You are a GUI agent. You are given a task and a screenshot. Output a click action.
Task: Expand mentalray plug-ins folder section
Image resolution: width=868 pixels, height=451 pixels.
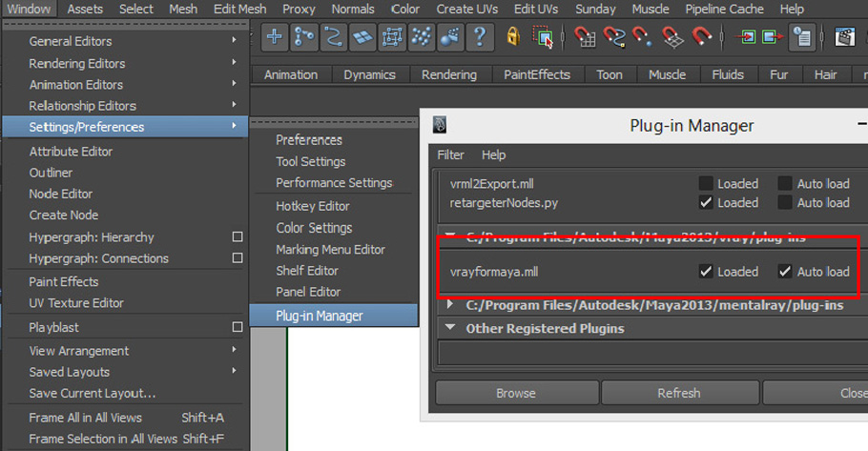pyautogui.click(x=450, y=304)
